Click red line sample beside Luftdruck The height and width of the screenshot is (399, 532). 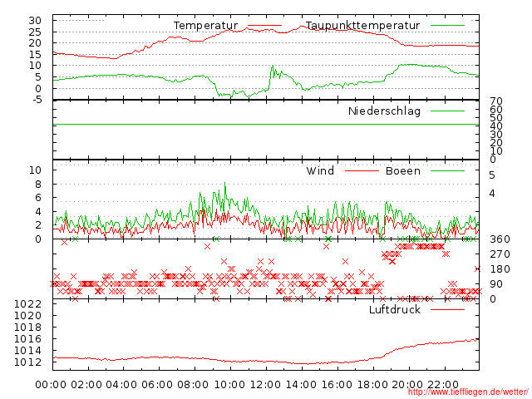point(447,309)
